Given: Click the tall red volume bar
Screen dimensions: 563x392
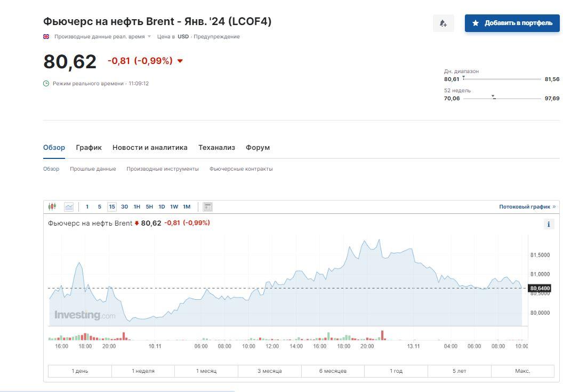Looking at the screenshot, I should 382,335.
